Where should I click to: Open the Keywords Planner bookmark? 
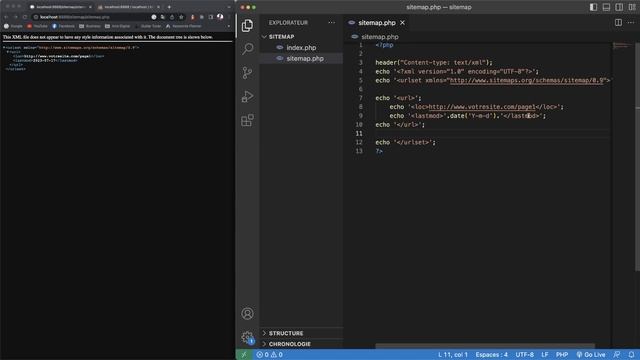point(184,26)
